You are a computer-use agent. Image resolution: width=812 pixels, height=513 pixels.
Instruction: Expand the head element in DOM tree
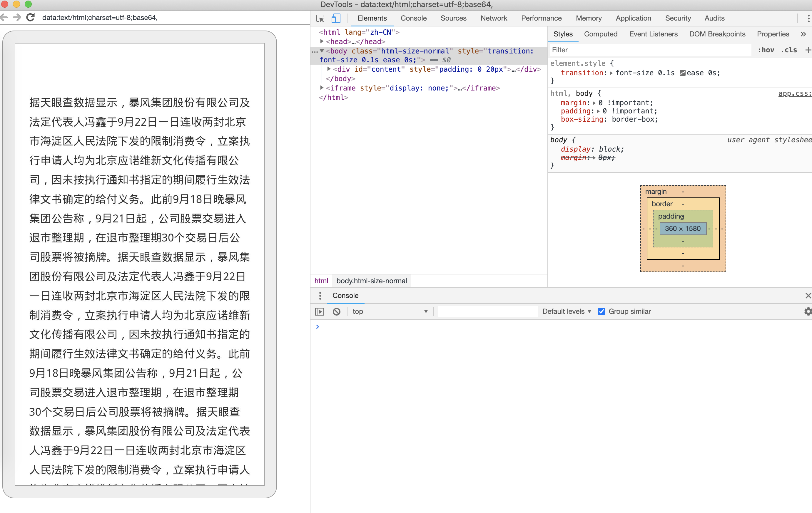pos(322,41)
